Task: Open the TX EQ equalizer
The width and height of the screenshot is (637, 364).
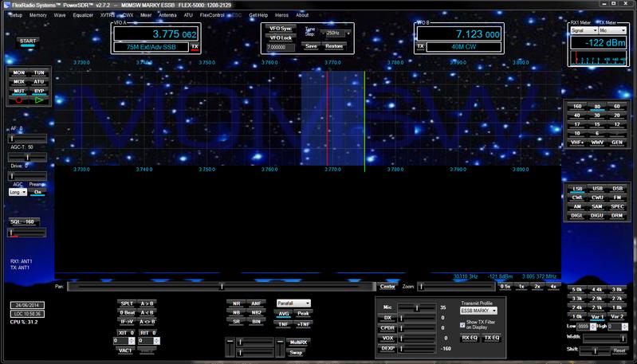Action: click(492, 338)
